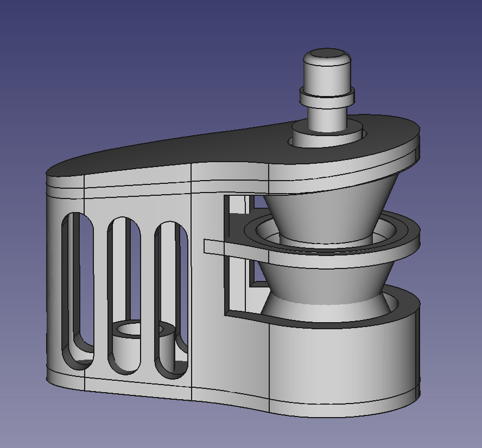Select the top face of the pin
The image size is (482, 448).
pyautogui.click(x=325, y=54)
